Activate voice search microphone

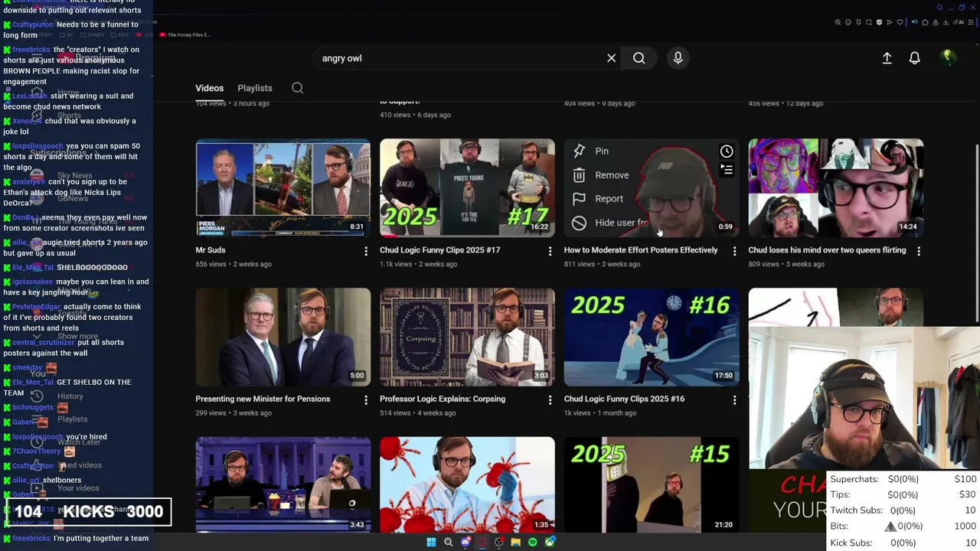pyautogui.click(x=678, y=58)
